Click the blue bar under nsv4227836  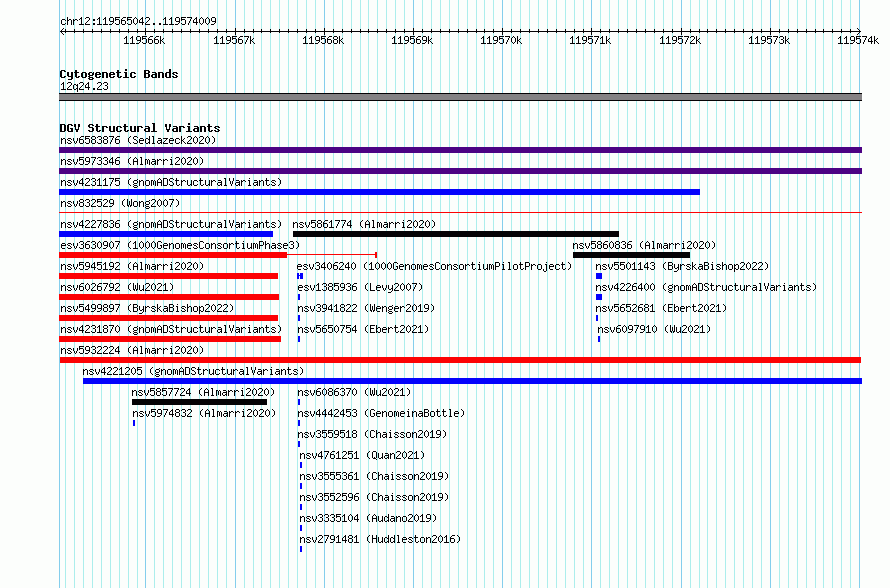pyautogui.click(x=166, y=234)
